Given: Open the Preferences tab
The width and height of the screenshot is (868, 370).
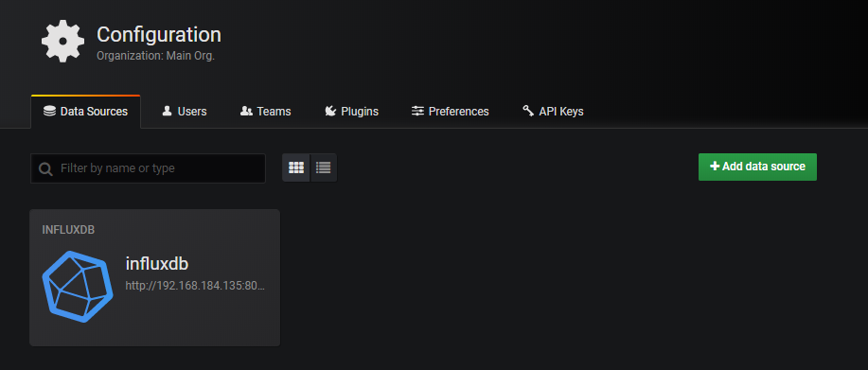Looking at the screenshot, I should point(450,112).
